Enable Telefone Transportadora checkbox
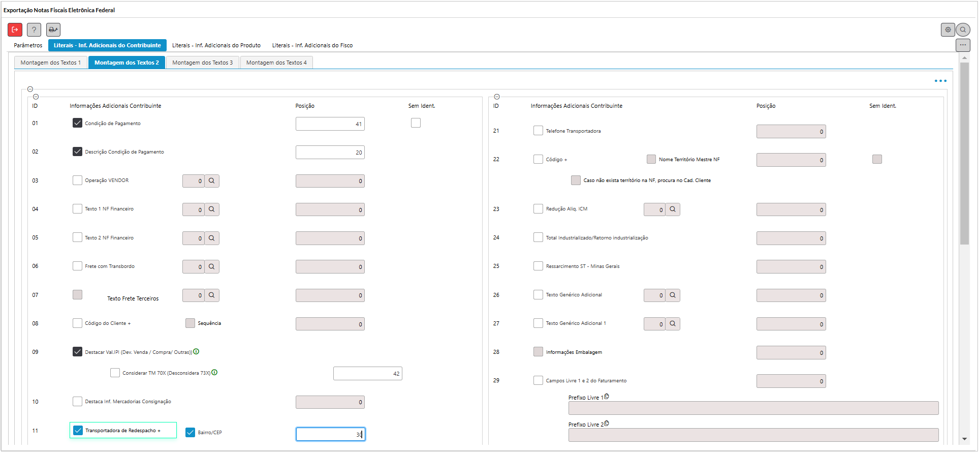 538,131
